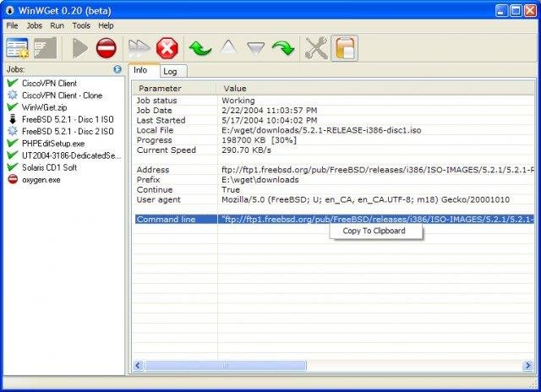Select the CiscoVPN Client - Clone job
Screen dimensions: 541x392
pyautogui.click(x=62, y=95)
